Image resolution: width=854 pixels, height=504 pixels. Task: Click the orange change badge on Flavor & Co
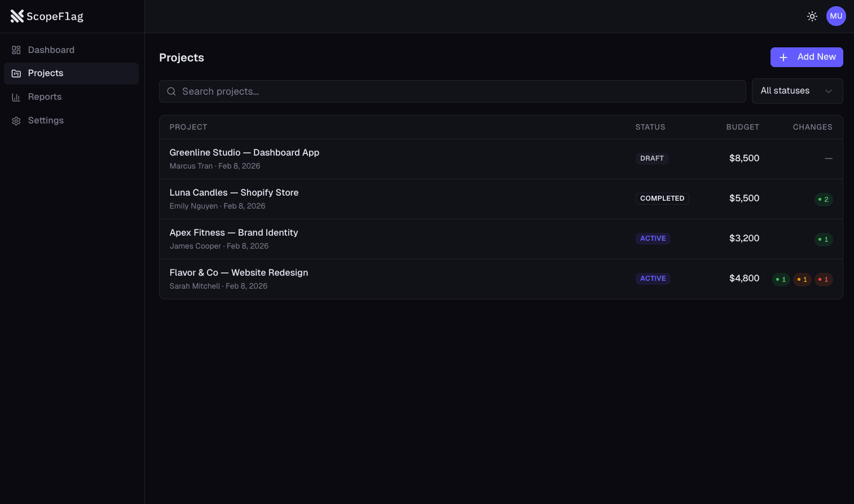pyautogui.click(x=802, y=280)
